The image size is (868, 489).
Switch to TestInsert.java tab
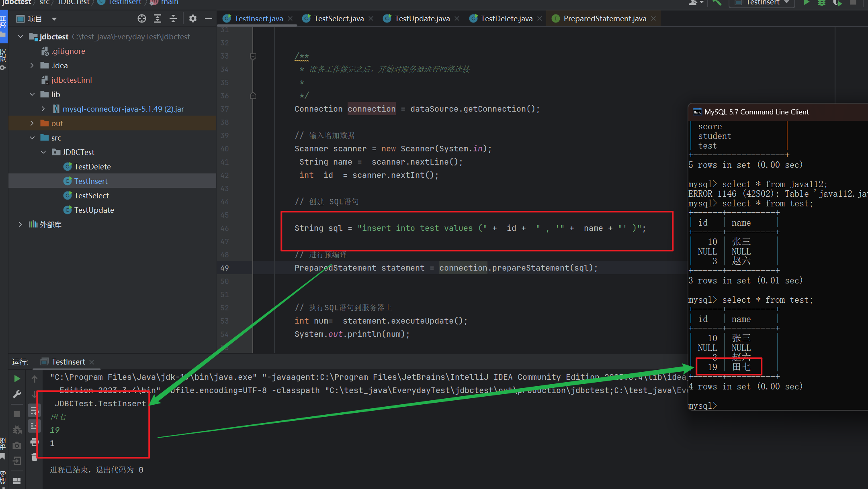259,18
